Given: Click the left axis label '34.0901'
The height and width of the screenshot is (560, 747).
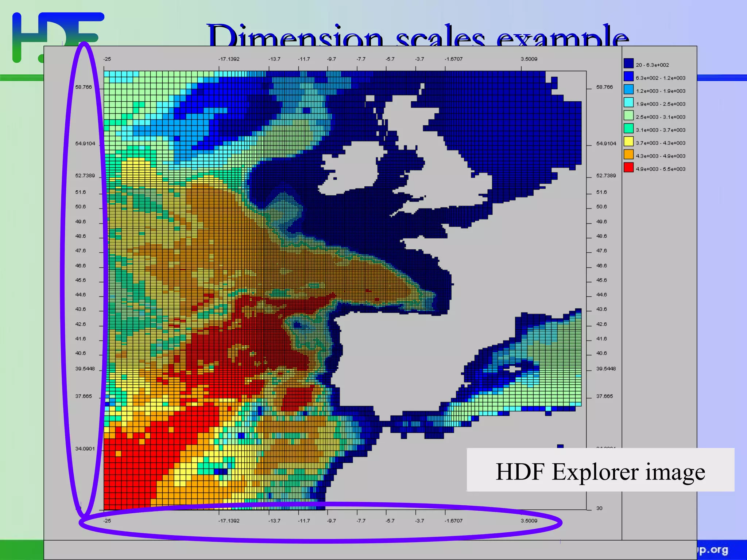Looking at the screenshot, I should tap(85, 449).
